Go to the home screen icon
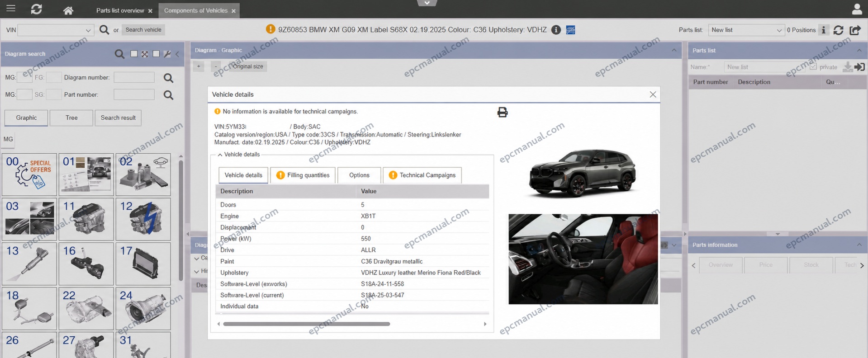 (x=68, y=10)
